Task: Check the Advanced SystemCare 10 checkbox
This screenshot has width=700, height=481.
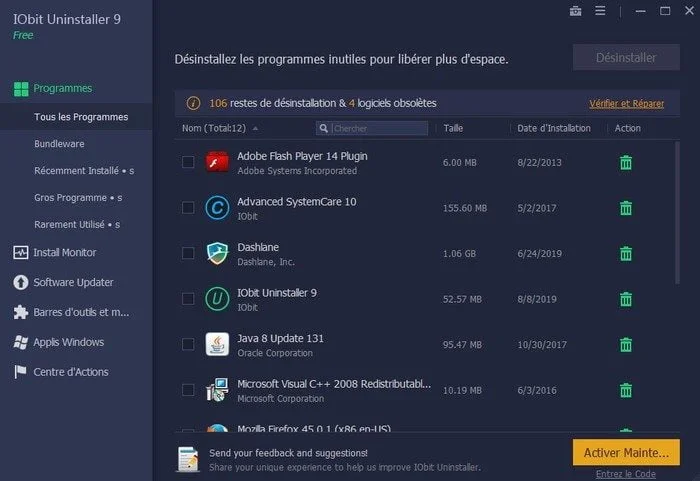Action: (x=188, y=208)
